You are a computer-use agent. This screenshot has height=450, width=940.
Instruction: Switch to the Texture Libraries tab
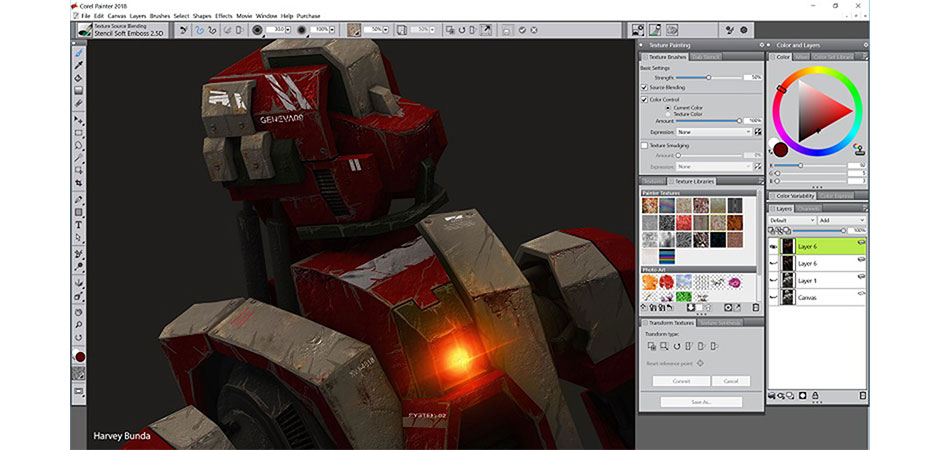tap(693, 181)
